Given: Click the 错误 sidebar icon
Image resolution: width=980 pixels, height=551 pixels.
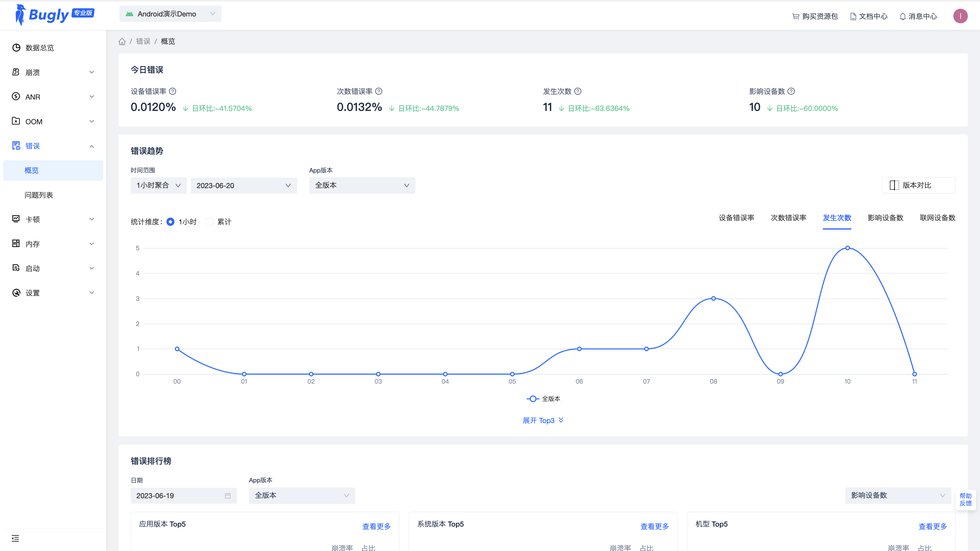Looking at the screenshot, I should (x=16, y=146).
